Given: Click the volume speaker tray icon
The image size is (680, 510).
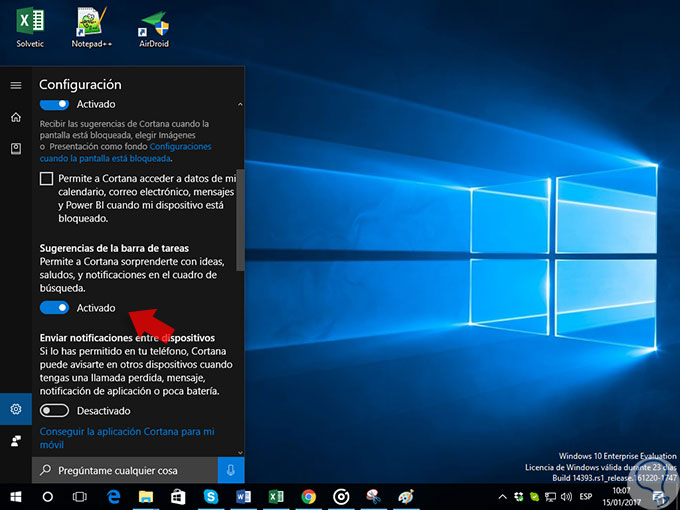Looking at the screenshot, I should pyautogui.click(x=566, y=497).
